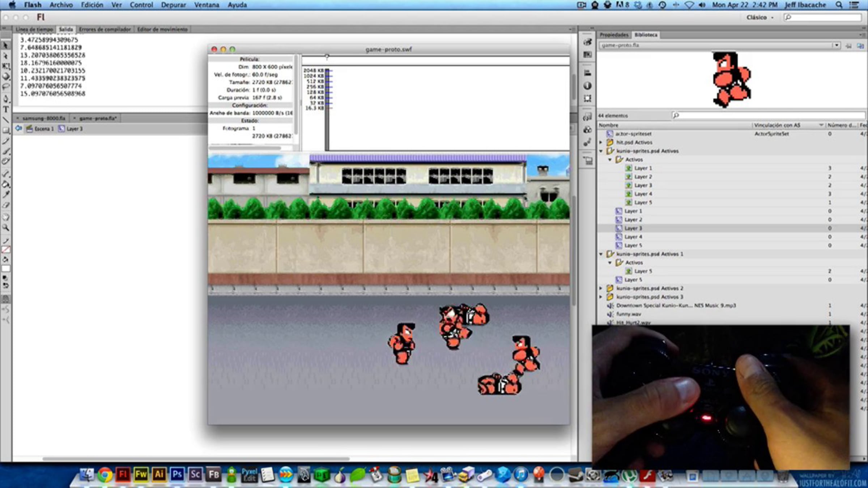Expand kunio-sprites.psd Activos 2 folder
The image size is (868, 488).
[x=601, y=288]
